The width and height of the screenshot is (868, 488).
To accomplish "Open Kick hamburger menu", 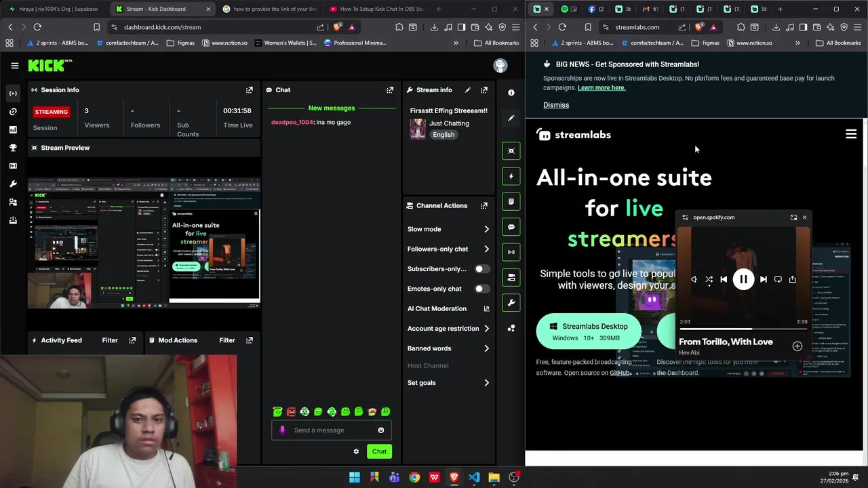I will [14, 66].
